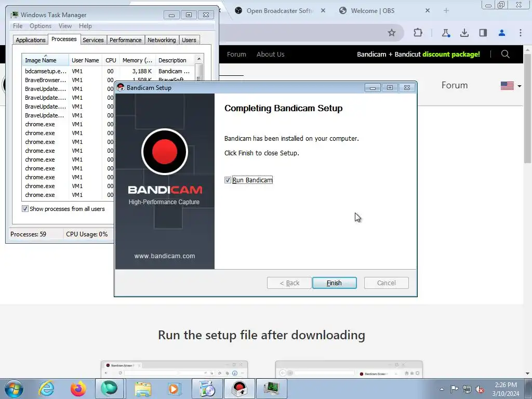The width and height of the screenshot is (532, 399).
Task: Open the Chrome downloads icon
Action: point(464,33)
